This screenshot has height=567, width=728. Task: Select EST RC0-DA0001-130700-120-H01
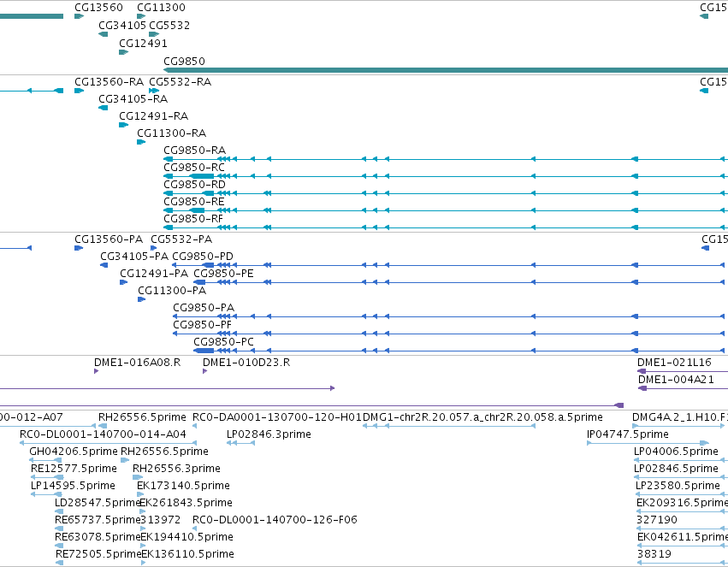(x=277, y=418)
